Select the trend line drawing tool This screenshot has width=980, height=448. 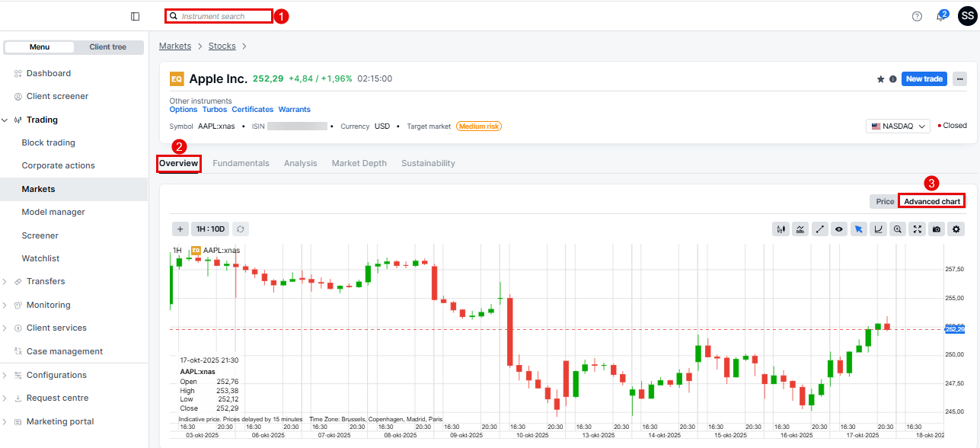coord(820,229)
